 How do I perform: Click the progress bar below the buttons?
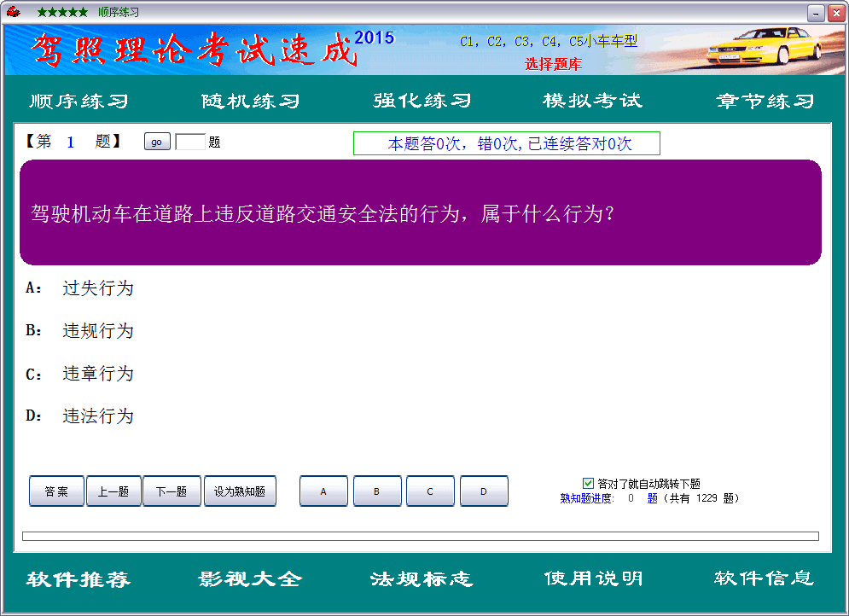(420, 536)
